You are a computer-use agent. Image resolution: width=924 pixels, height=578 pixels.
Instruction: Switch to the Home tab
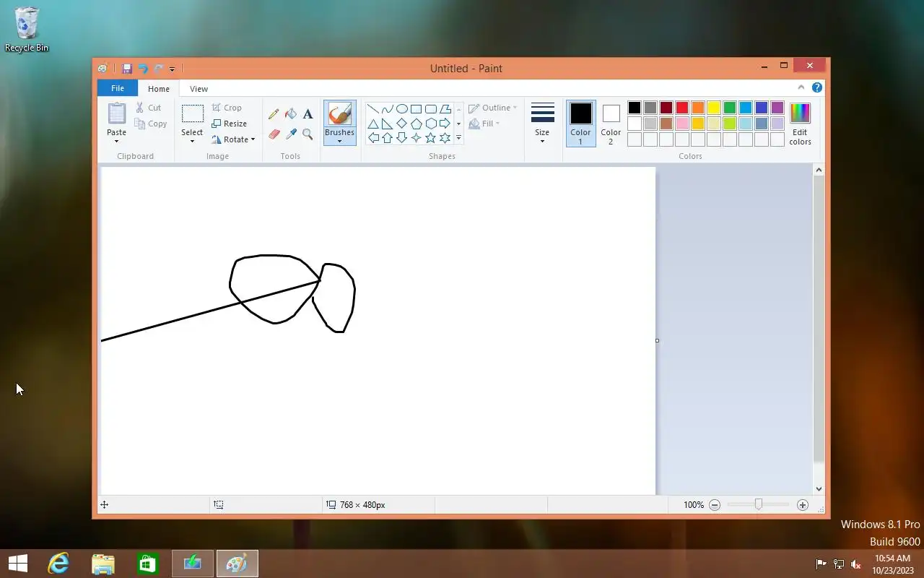tap(159, 89)
